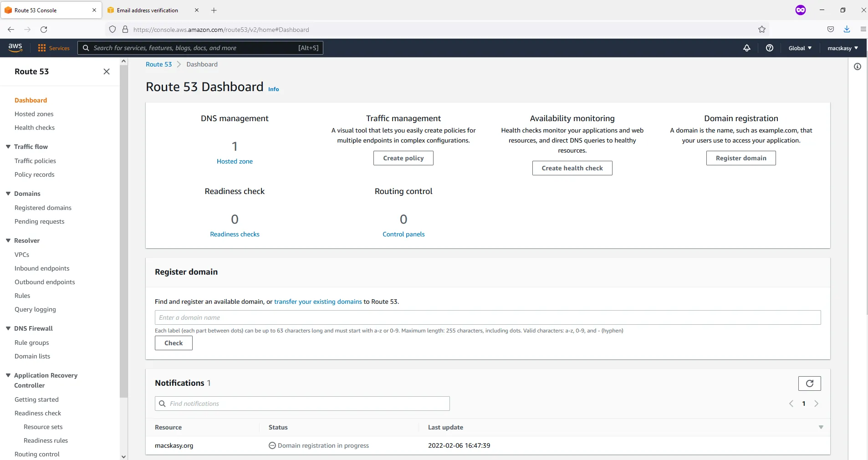Open the Firefox hamburger menu
Image resolution: width=868 pixels, height=460 pixels.
click(x=863, y=29)
